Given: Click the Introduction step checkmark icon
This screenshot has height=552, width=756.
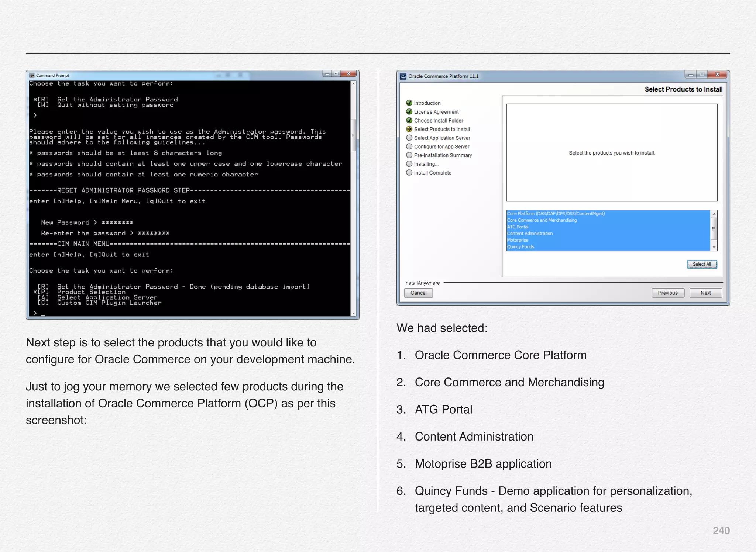Looking at the screenshot, I should click(x=409, y=103).
